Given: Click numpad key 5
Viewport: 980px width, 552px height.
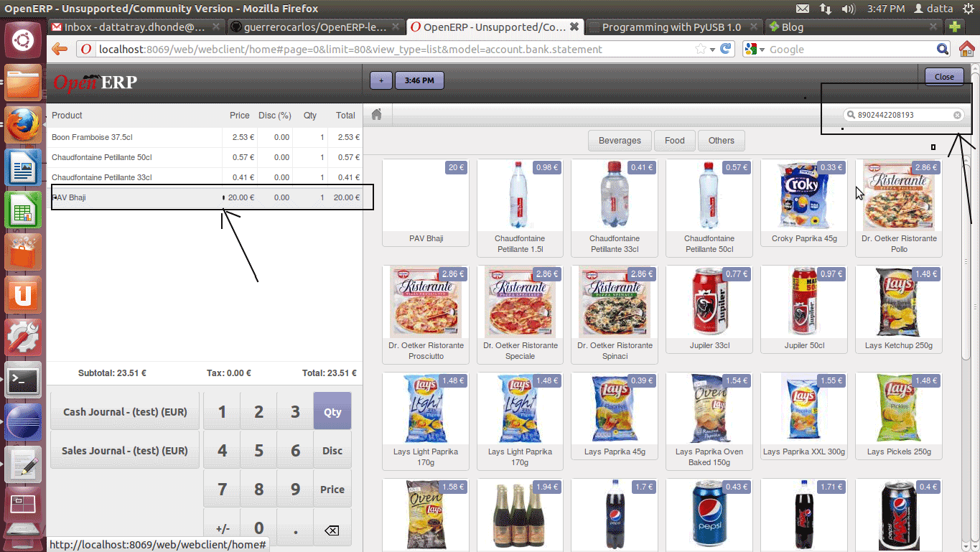Looking at the screenshot, I should [258, 451].
